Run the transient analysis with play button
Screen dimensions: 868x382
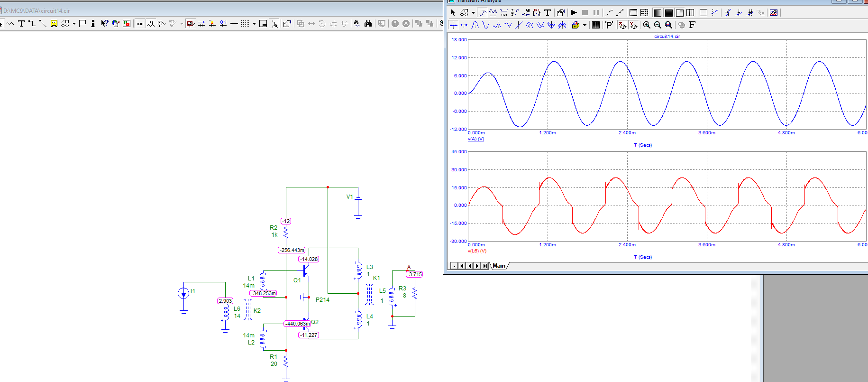point(574,13)
